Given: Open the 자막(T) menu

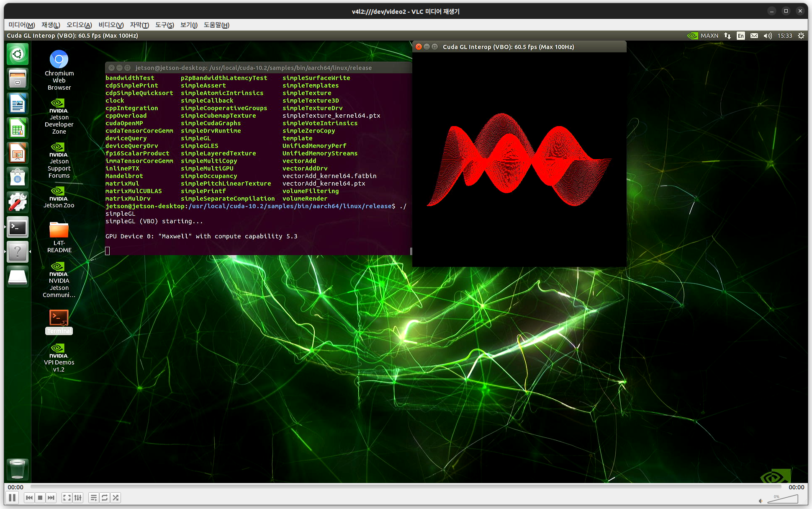Looking at the screenshot, I should click(x=139, y=25).
